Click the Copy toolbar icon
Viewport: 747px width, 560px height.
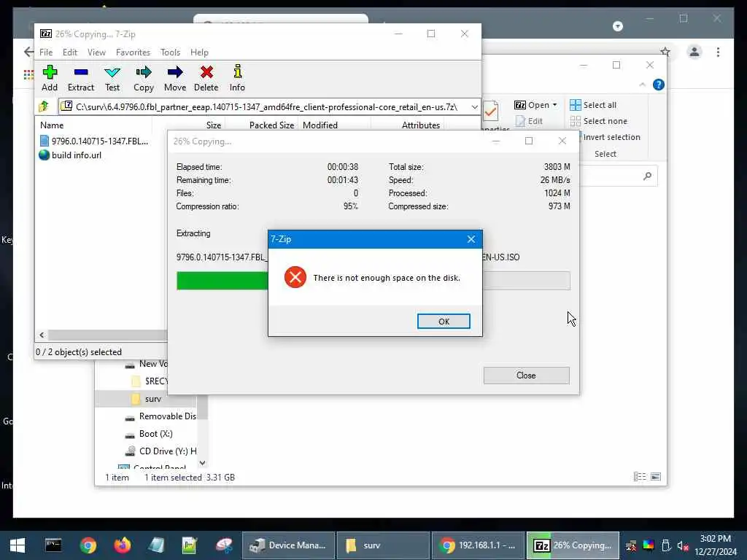click(144, 79)
